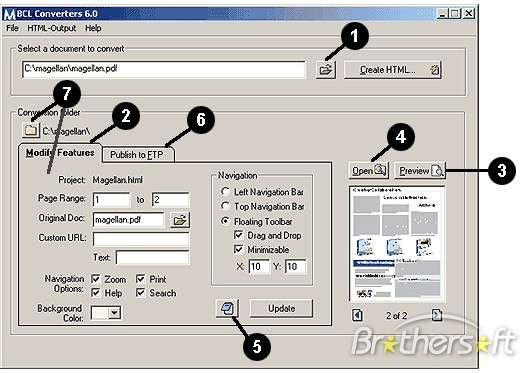Uncheck the Zoom navigation option
This screenshot has height=373, width=520.
96,279
